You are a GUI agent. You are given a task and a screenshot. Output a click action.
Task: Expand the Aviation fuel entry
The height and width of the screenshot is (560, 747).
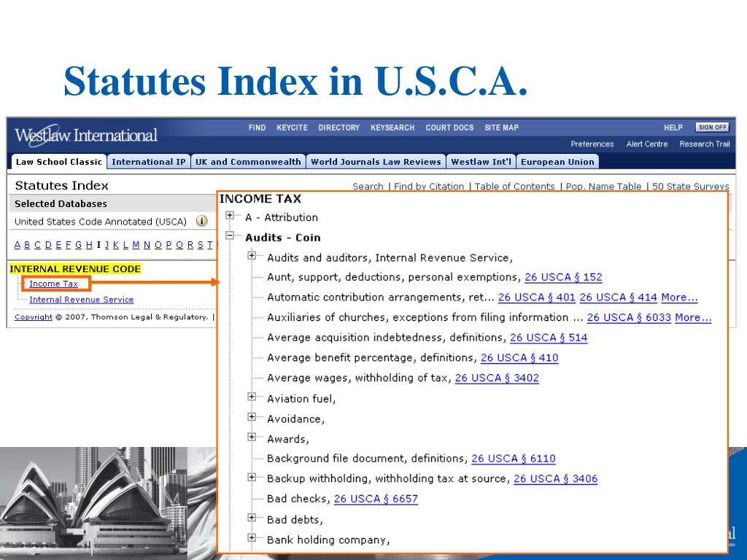click(252, 397)
